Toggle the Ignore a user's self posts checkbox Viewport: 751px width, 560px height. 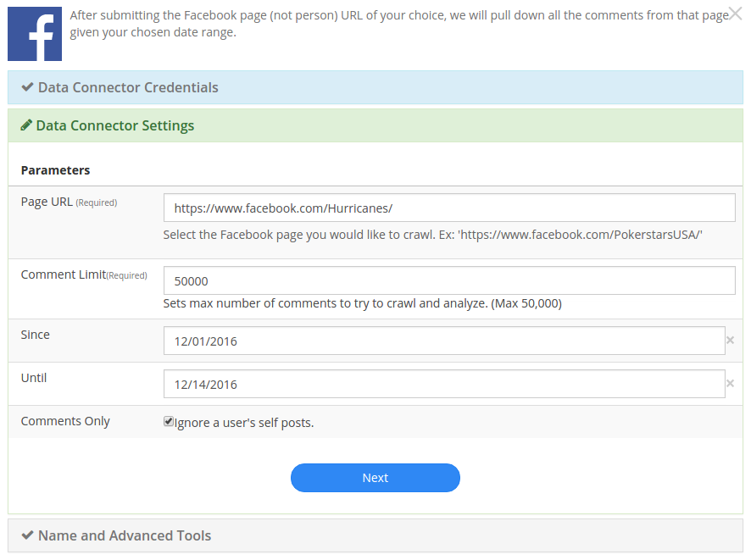coord(168,421)
